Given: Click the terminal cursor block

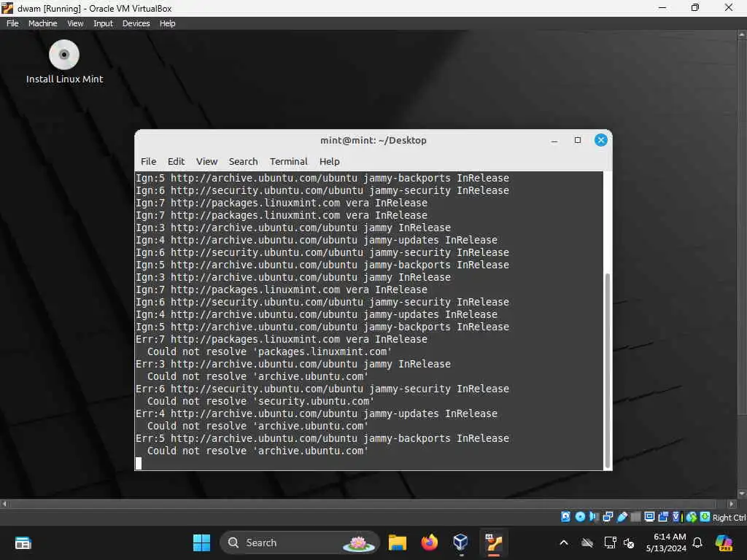Looking at the screenshot, I should coord(138,463).
